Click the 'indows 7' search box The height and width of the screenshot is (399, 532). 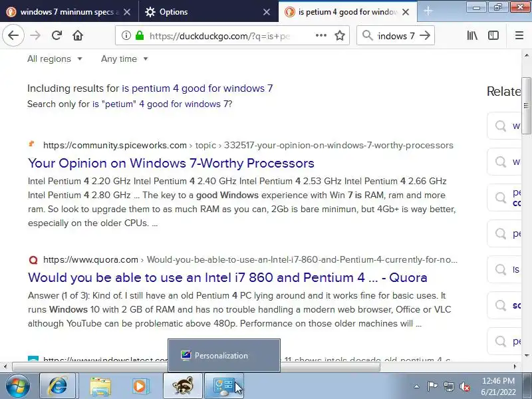click(x=396, y=36)
